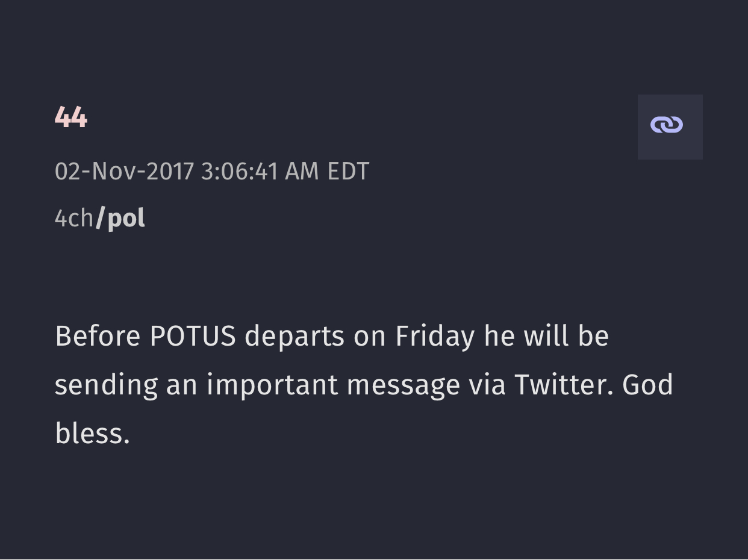Click the word Friday in the post
The width and height of the screenshot is (748, 560).
[x=435, y=337]
